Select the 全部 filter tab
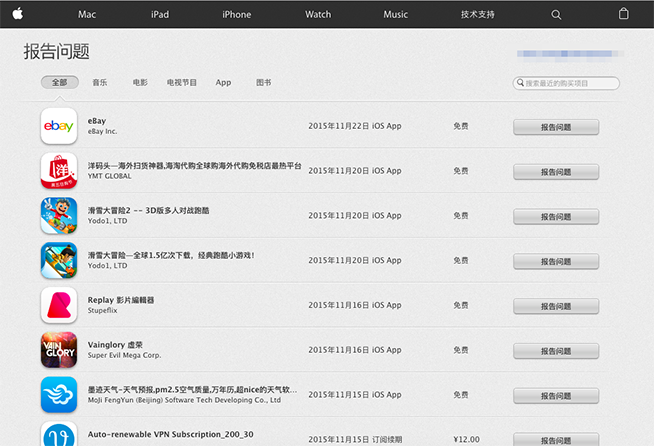 tap(60, 83)
